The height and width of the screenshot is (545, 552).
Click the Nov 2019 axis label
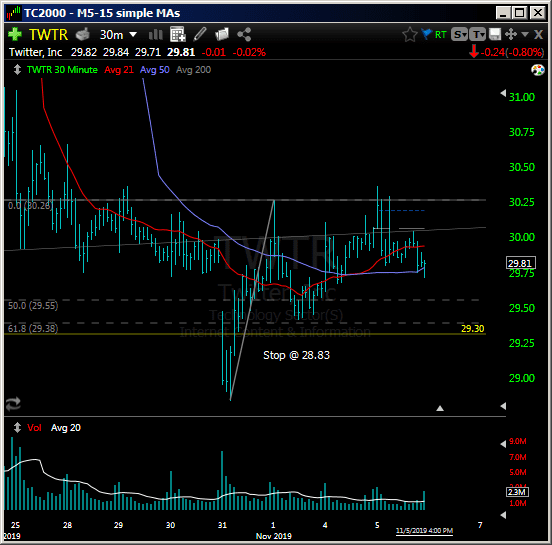274,536
